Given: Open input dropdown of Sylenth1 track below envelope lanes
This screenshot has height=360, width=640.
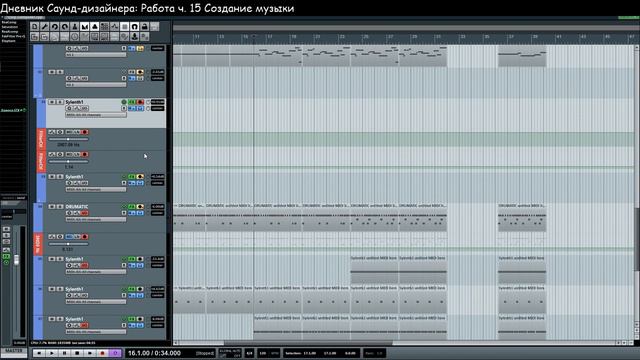Looking at the screenshot, I should 96,190.
